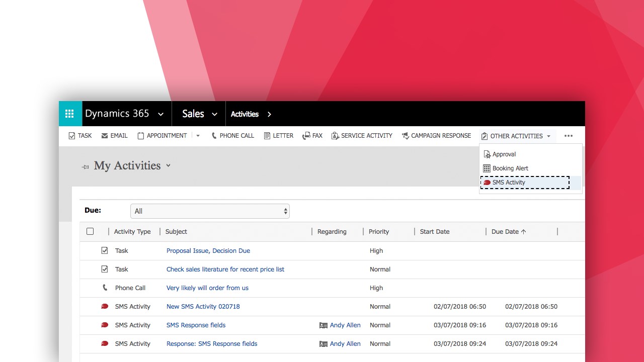Click the Task checkmark icon in toolbar

[x=72, y=136]
